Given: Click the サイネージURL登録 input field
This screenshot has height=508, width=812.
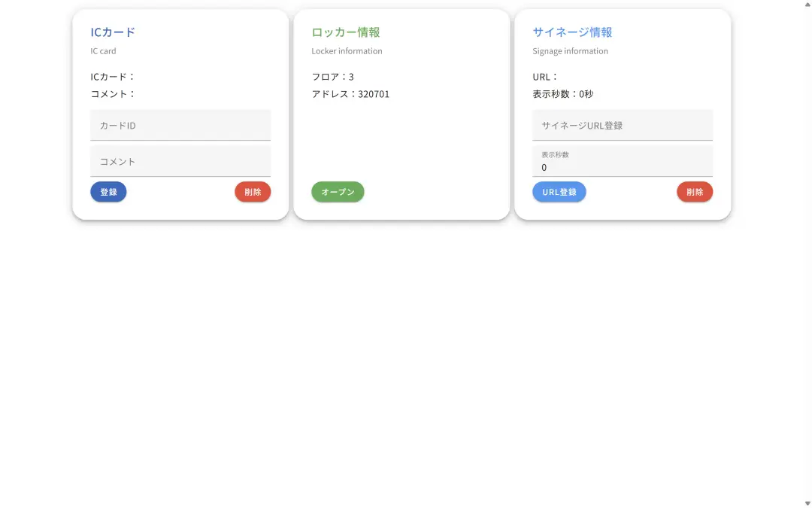Looking at the screenshot, I should [x=623, y=125].
